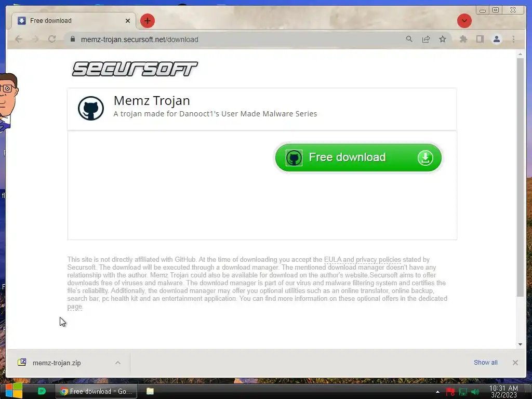Click the Trojan description subtitle

coord(215,114)
